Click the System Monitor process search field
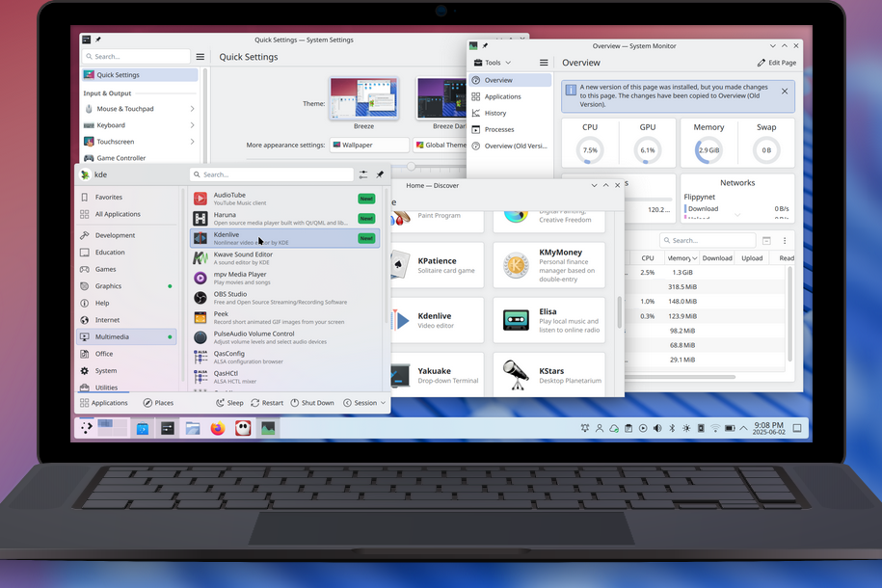 click(x=708, y=240)
